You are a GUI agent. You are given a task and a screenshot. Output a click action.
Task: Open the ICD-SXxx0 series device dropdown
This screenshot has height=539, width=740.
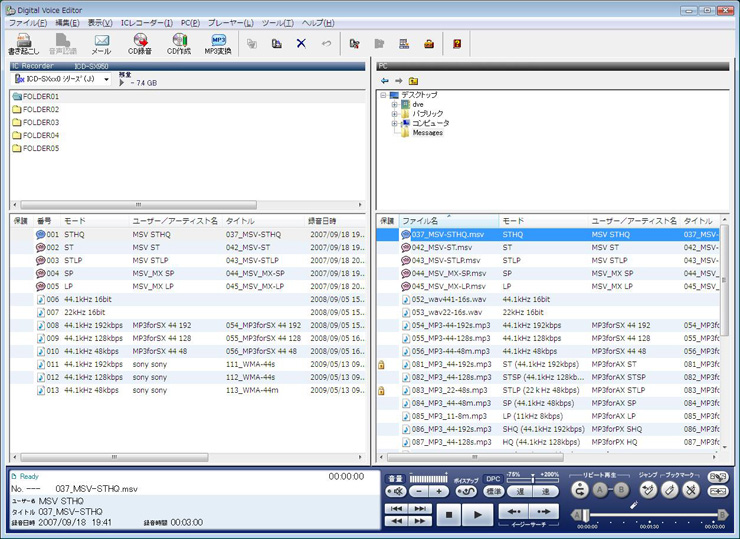[x=106, y=79]
